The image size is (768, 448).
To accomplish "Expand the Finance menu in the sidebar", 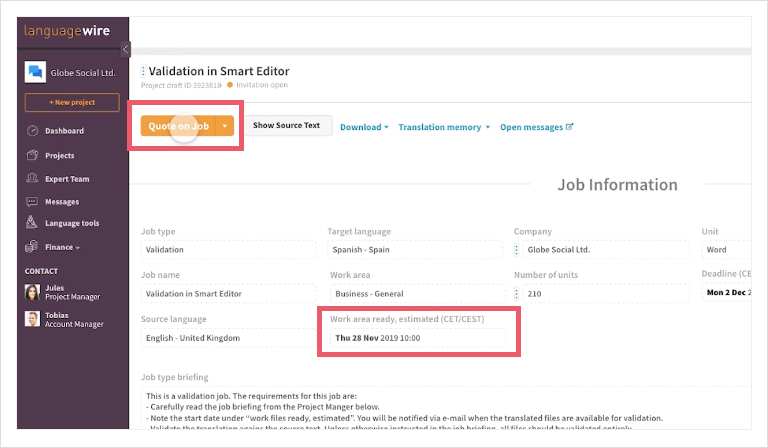I will click(62, 246).
